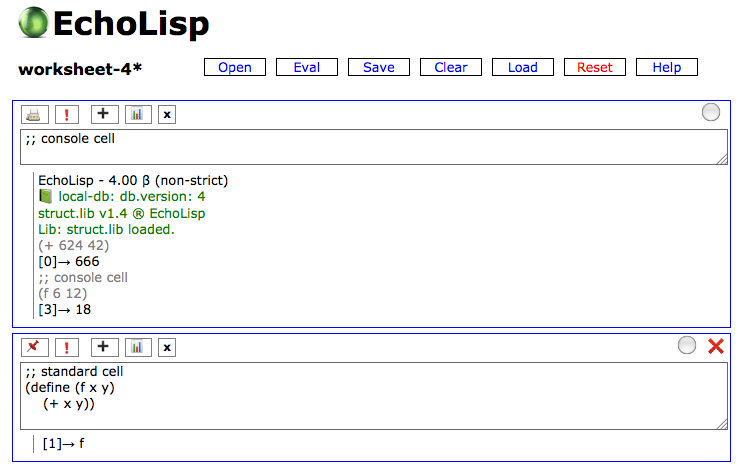Click the red Reset button
This screenshot has height=469, width=747.
595,67
